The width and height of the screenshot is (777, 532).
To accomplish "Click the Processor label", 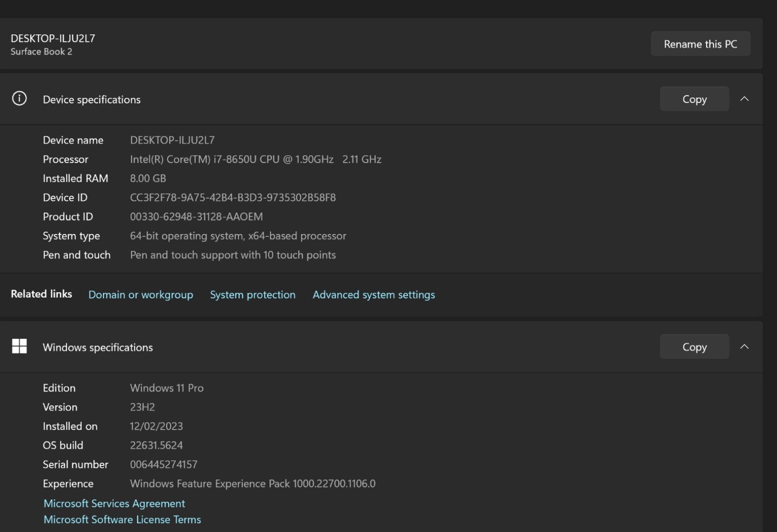I will tap(66, 159).
